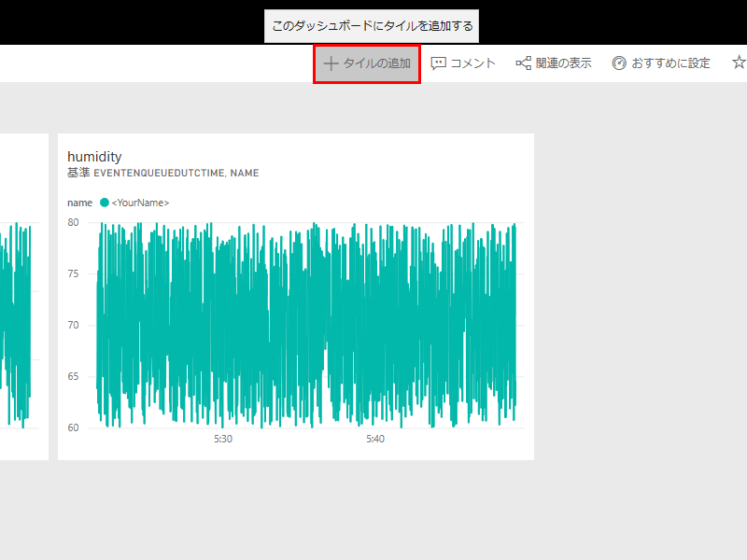
Task: Click the 基準 EVENTENQUEUEDUTCTIME, NAME subtitle
Action: point(162,174)
